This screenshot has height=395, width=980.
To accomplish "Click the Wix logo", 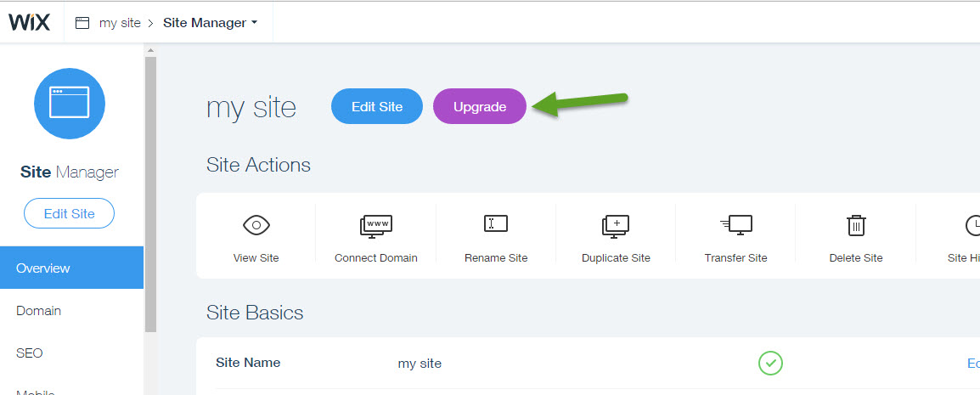I will pos(30,22).
